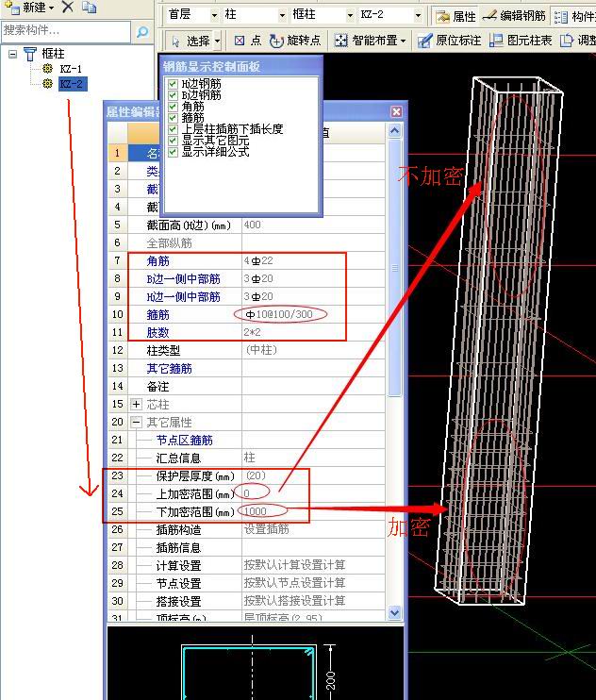Click the B边一侧中部筋 property name
This screenshot has height=700, width=596.
coord(183,279)
